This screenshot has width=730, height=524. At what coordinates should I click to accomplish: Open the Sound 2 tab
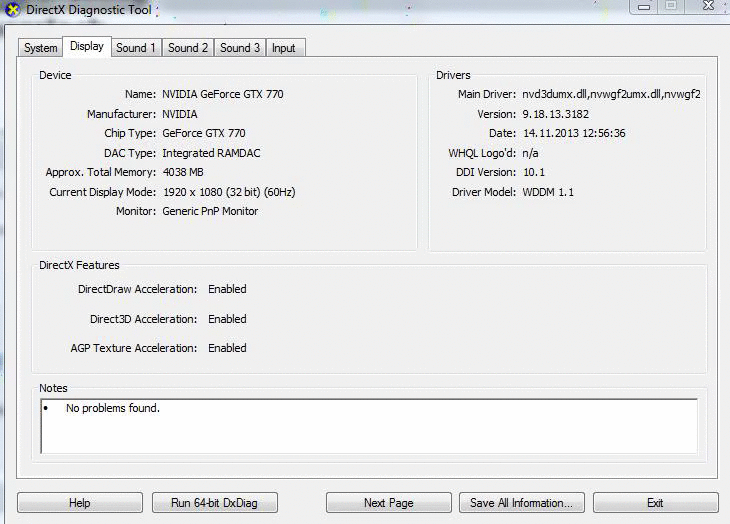pyautogui.click(x=188, y=48)
